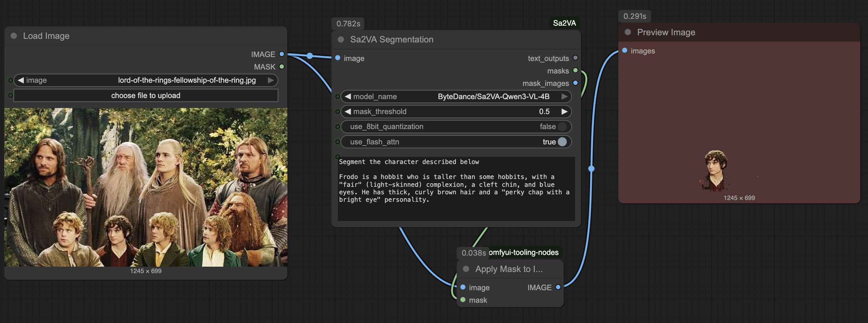
Task: Click the 0.782s execution time label
Action: [348, 24]
